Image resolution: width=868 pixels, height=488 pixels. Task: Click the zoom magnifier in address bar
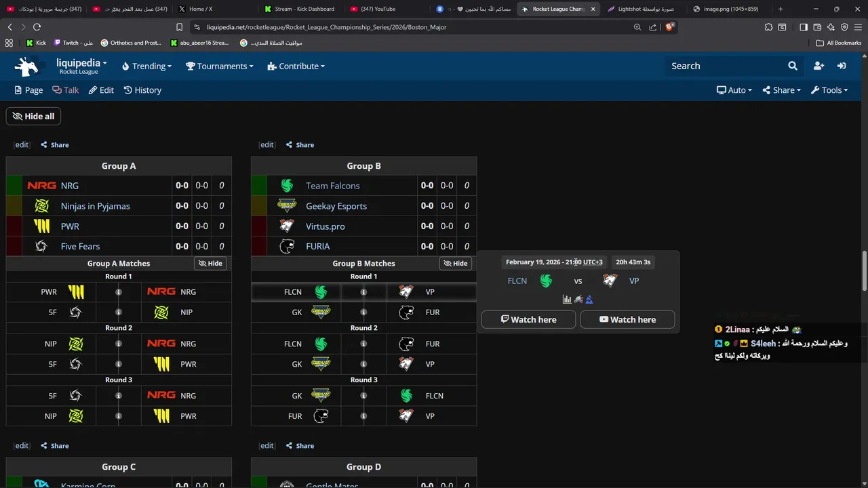coord(637,27)
